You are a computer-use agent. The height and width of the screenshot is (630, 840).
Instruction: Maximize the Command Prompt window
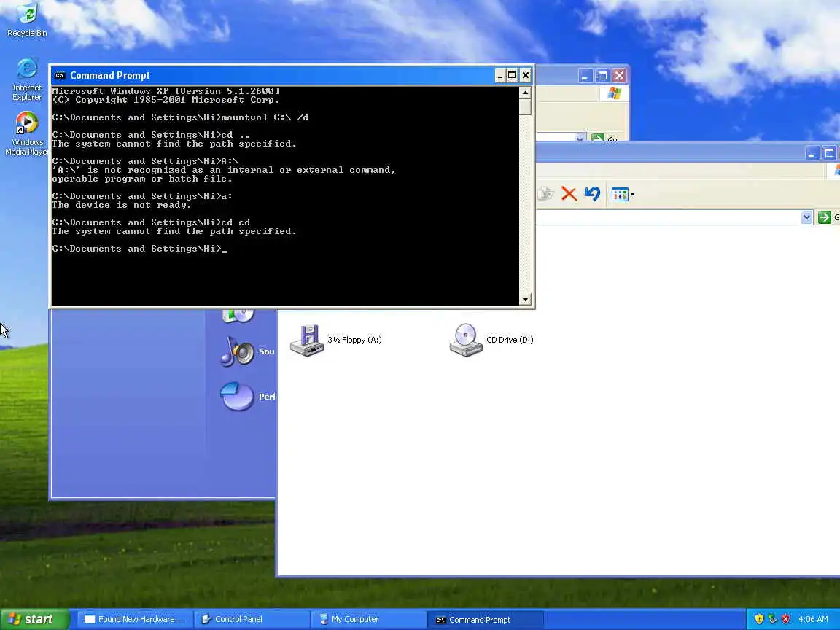[512, 76]
